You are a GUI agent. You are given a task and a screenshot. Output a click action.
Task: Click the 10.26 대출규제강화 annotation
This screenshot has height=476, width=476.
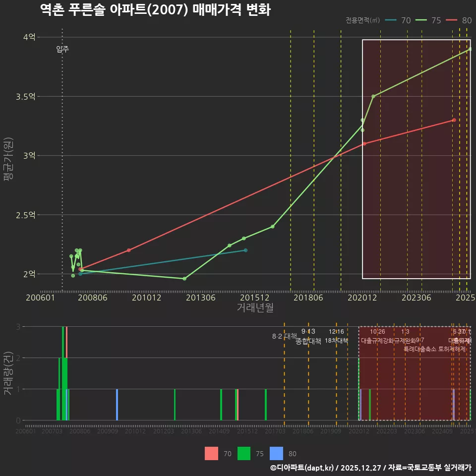[377, 336]
